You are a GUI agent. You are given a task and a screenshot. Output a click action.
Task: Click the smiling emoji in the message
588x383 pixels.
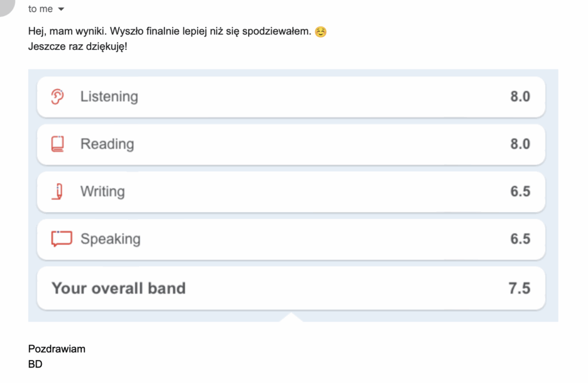(320, 32)
